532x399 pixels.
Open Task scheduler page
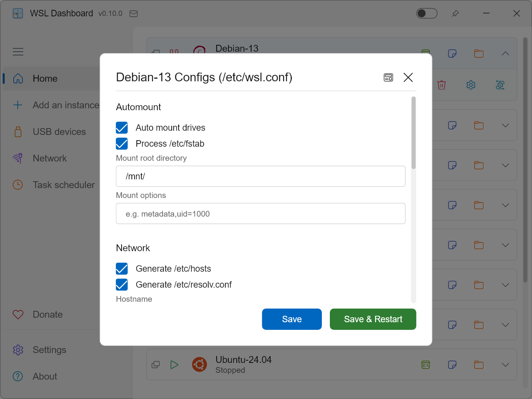(51, 185)
